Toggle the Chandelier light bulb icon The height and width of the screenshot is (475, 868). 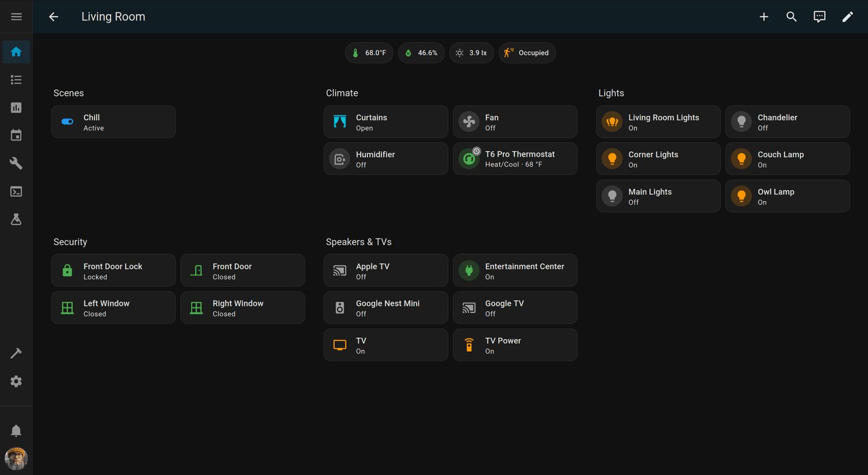click(741, 122)
